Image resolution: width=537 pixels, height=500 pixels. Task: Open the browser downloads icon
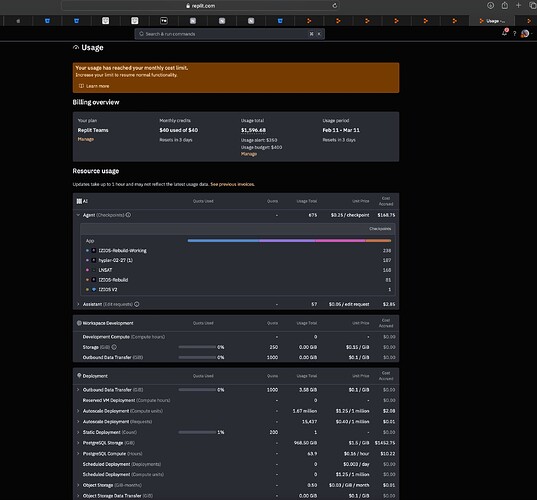pyautogui.click(x=490, y=5)
